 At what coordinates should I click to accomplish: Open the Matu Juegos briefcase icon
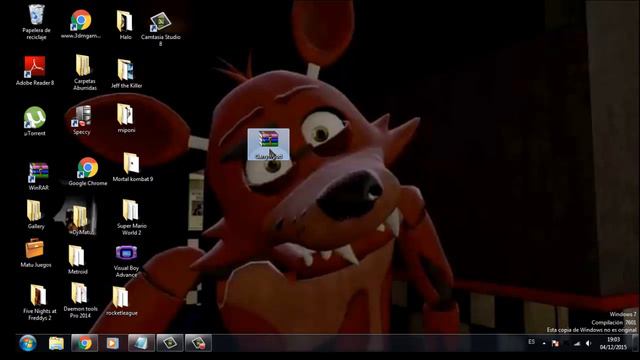tap(36, 253)
